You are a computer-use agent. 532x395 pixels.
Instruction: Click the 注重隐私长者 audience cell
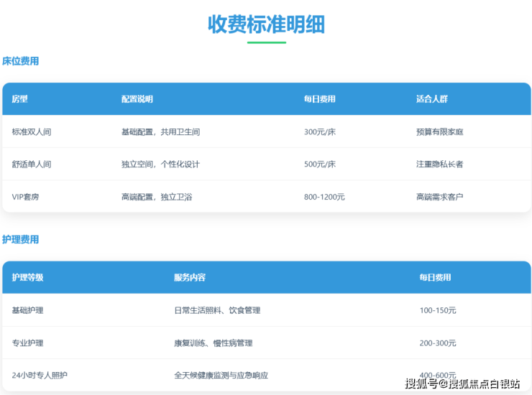tap(439, 164)
